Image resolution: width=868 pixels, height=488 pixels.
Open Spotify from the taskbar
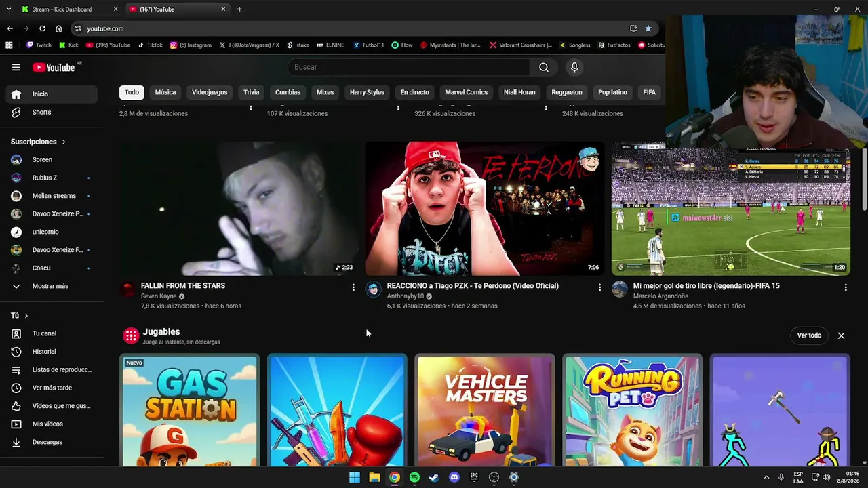point(414,477)
